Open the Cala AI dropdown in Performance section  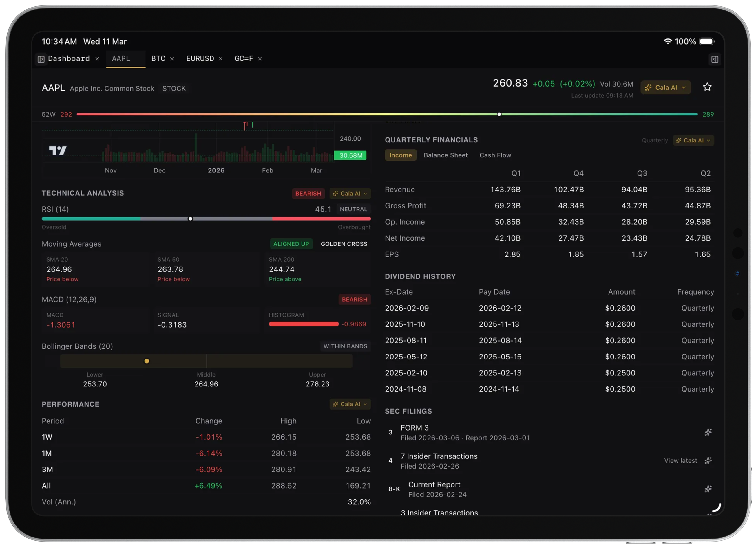click(x=350, y=404)
